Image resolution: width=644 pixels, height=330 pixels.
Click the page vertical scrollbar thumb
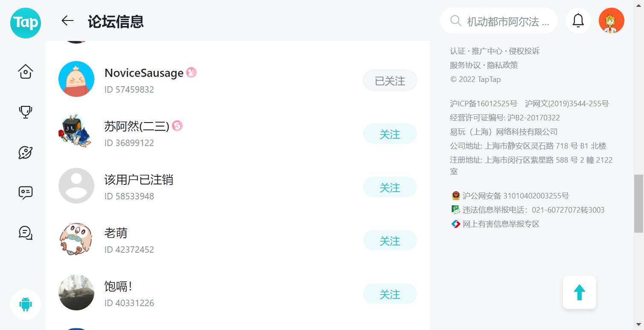click(x=638, y=204)
